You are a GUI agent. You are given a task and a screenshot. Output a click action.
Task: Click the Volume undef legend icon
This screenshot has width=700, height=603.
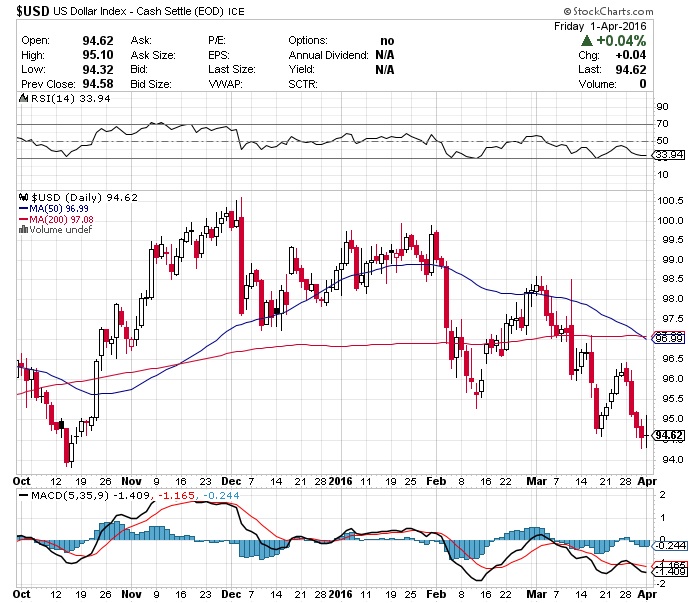pyautogui.click(x=23, y=230)
